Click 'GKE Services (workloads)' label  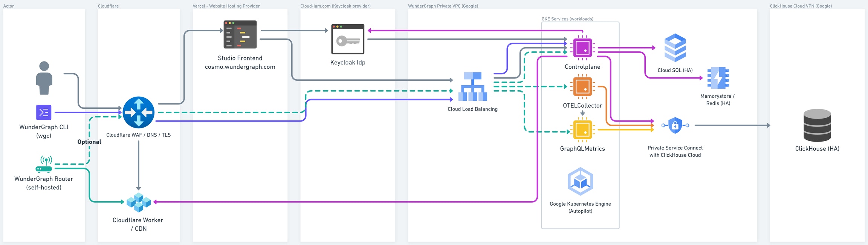(567, 19)
